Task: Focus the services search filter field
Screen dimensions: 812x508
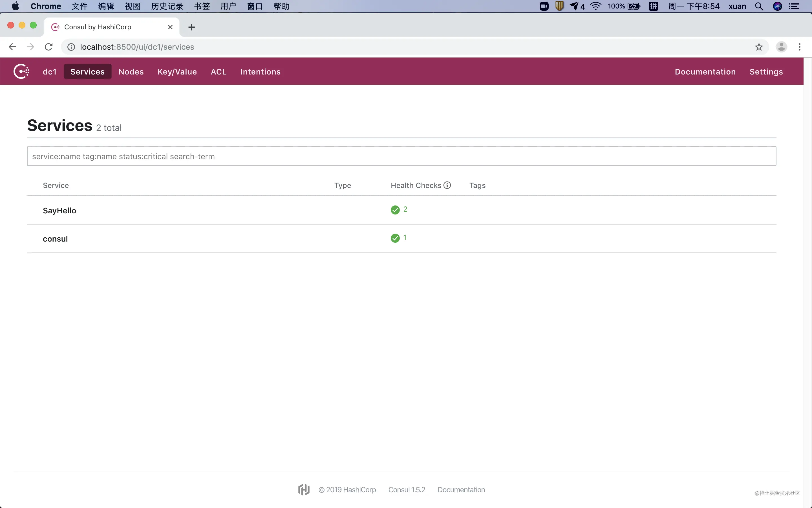Action: 402,156
